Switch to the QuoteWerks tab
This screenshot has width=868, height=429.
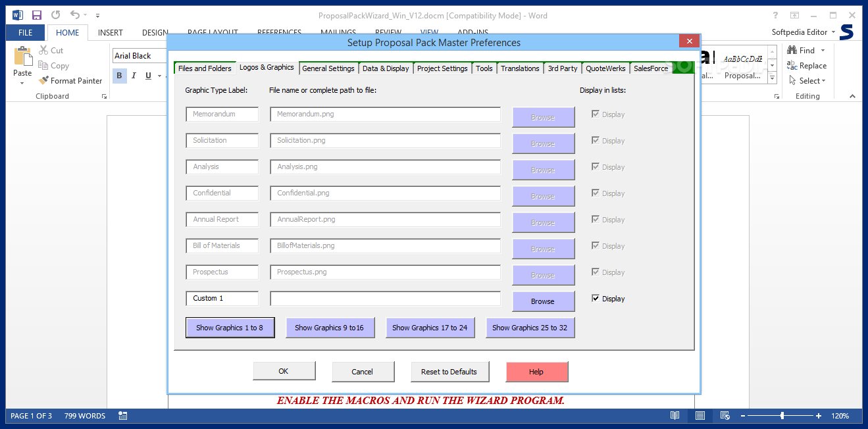605,68
